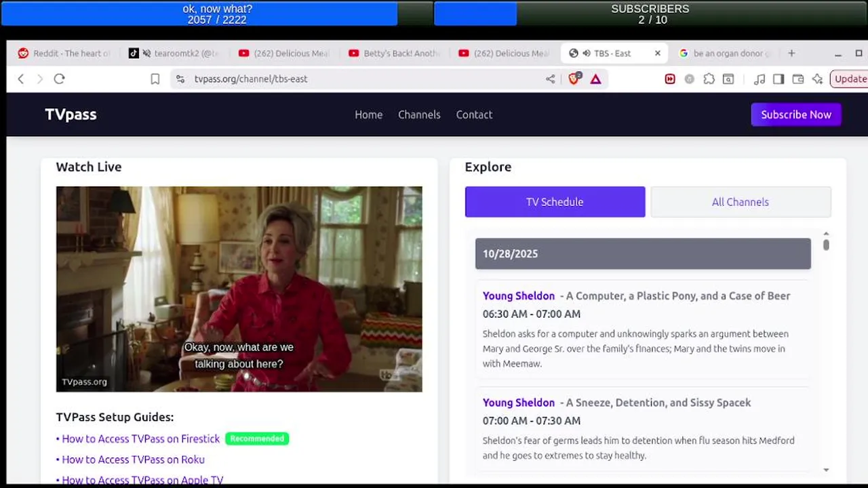This screenshot has width=868, height=488.
Task: Click first Young Sheldon title at 06:30 AM
Action: [519, 296]
